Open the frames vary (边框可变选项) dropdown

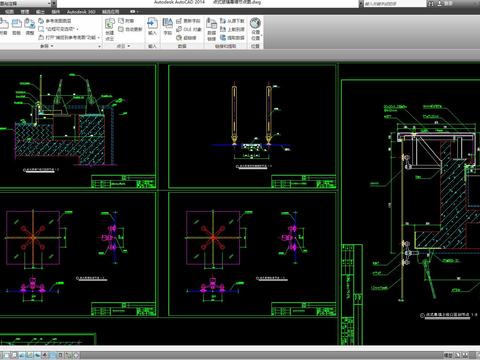tap(59, 29)
